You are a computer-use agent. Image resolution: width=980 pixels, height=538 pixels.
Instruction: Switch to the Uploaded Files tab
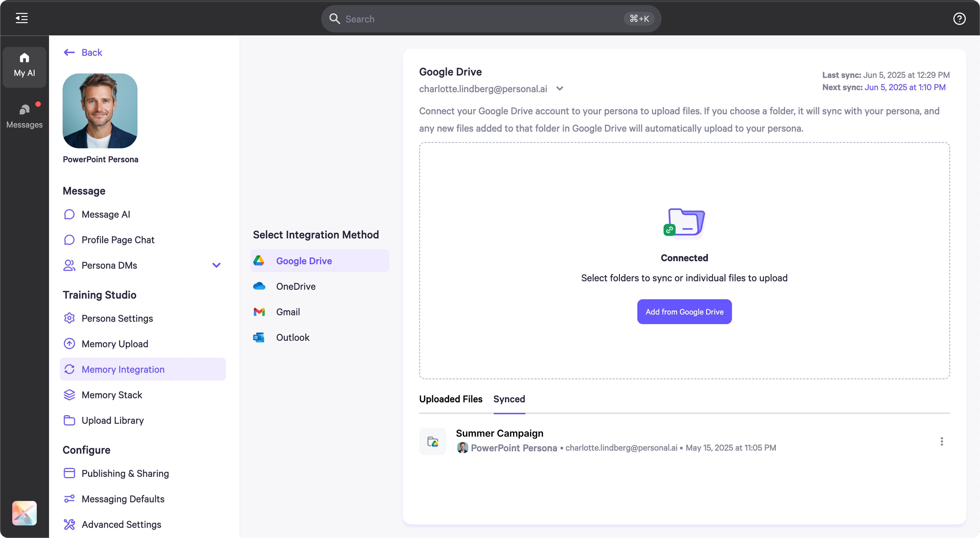pyautogui.click(x=451, y=399)
